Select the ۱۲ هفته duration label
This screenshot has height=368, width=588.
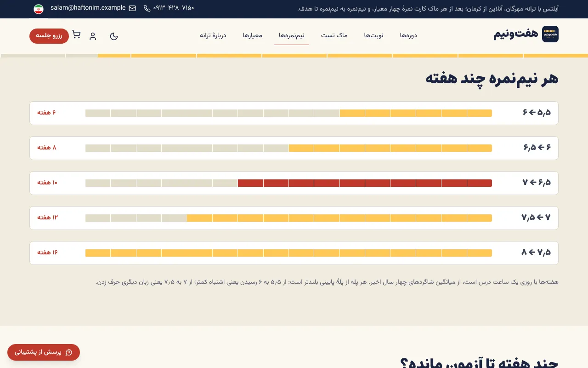pyautogui.click(x=48, y=218)
